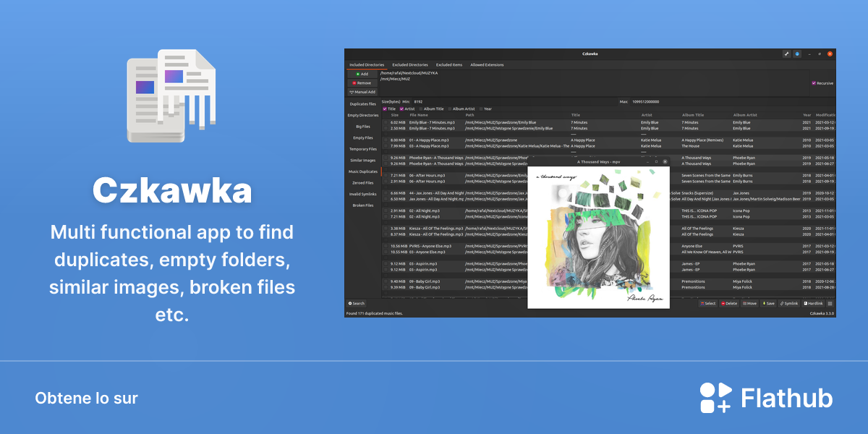
Task: Start scan with the Search button
Action: 357,304
